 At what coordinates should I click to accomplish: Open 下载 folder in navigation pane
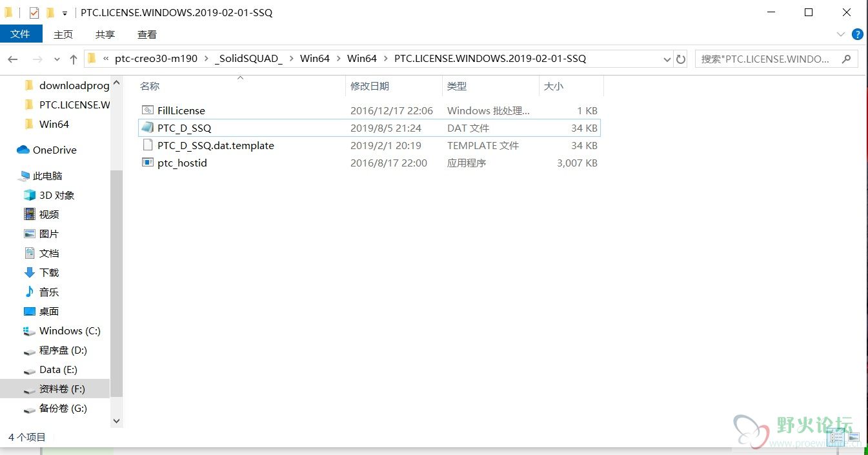pos(49,272)
